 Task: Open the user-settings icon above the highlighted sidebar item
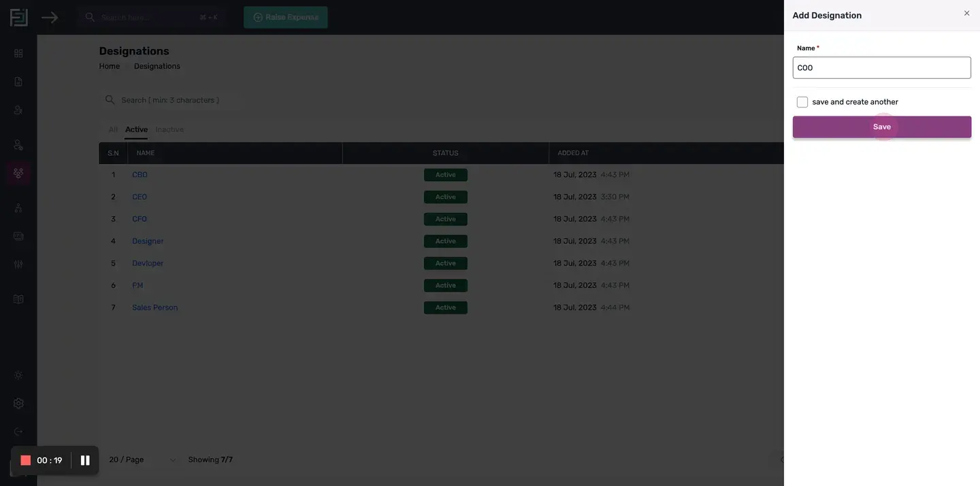tap(18, 144)
